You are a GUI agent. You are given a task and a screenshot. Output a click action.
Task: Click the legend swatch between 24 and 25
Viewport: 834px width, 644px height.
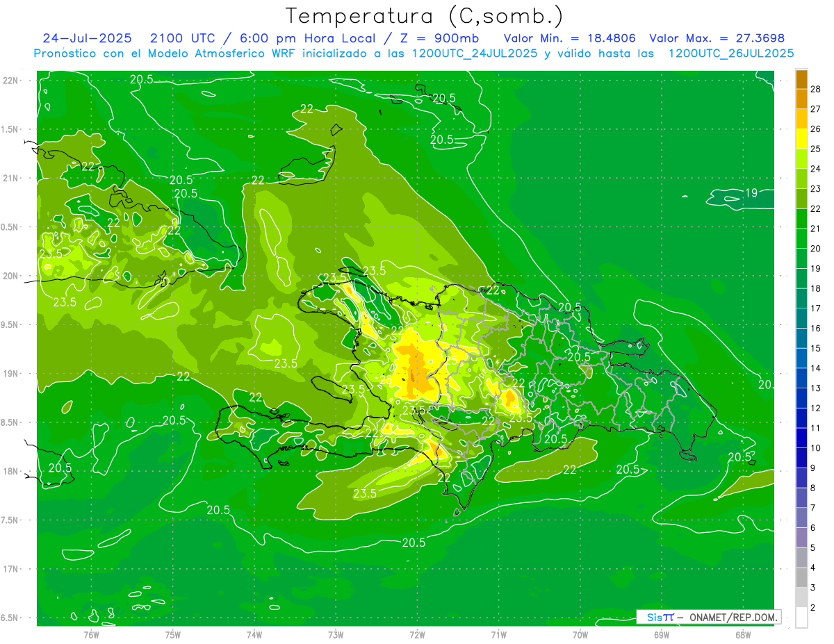pyautogui.click(x=801, y=159)
